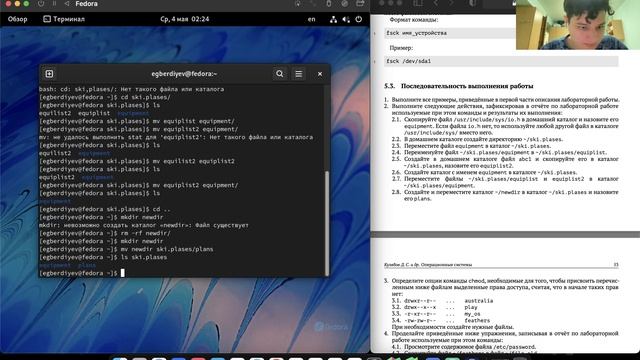
Task: Click the heading 5.3. Последовательность выполнения работы
Action: 458,86
